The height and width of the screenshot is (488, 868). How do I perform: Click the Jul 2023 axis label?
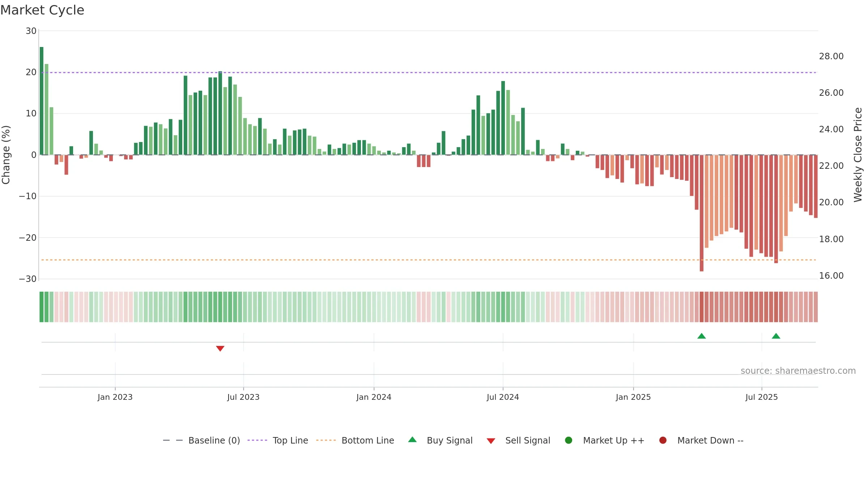pyautogui.click(x=243, y=397)
